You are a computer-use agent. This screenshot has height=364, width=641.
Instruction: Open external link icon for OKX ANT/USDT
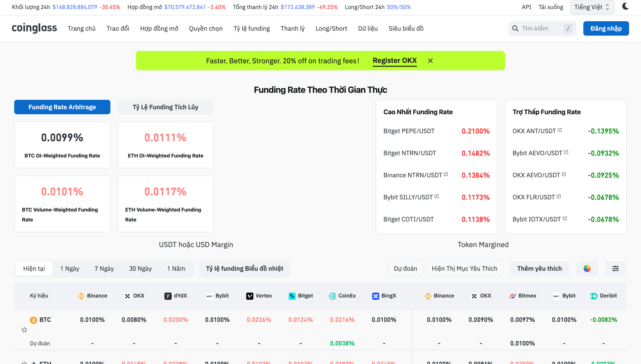560,130
